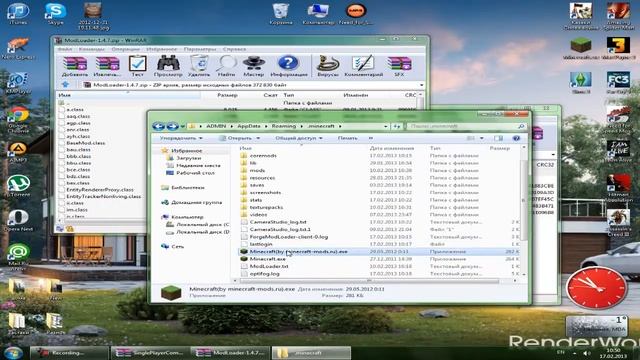Open the Общий доступ dropdown in Explorer
Image resolution: width=640 pixels, height=360 pixels.
[299, 138]
